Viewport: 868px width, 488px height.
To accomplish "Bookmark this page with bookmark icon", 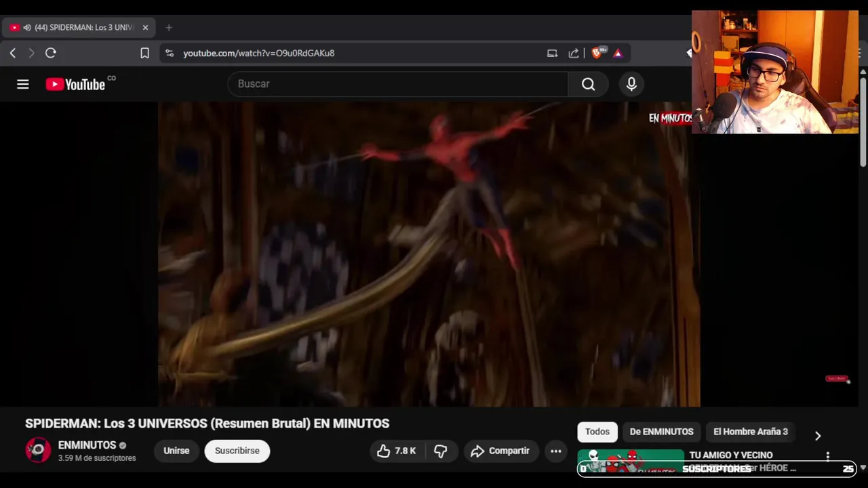I will coord(144,53).
